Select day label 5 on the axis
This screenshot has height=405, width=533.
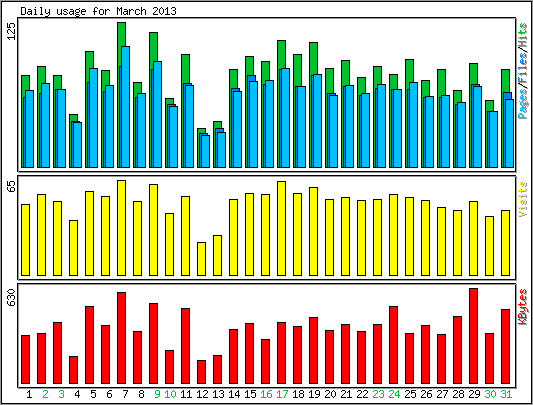pos(93,394)
